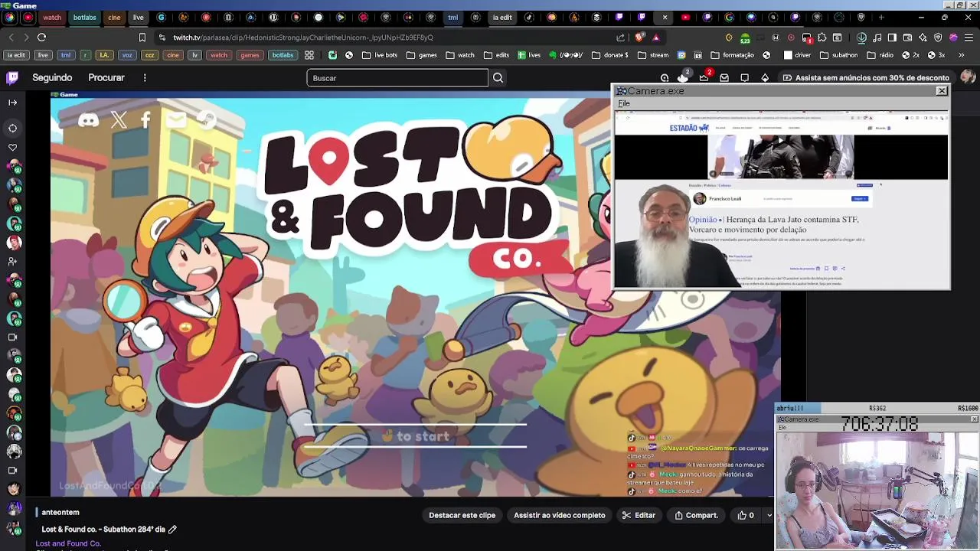Open the three-dot more menu beside Procurar

click(145, 77)
